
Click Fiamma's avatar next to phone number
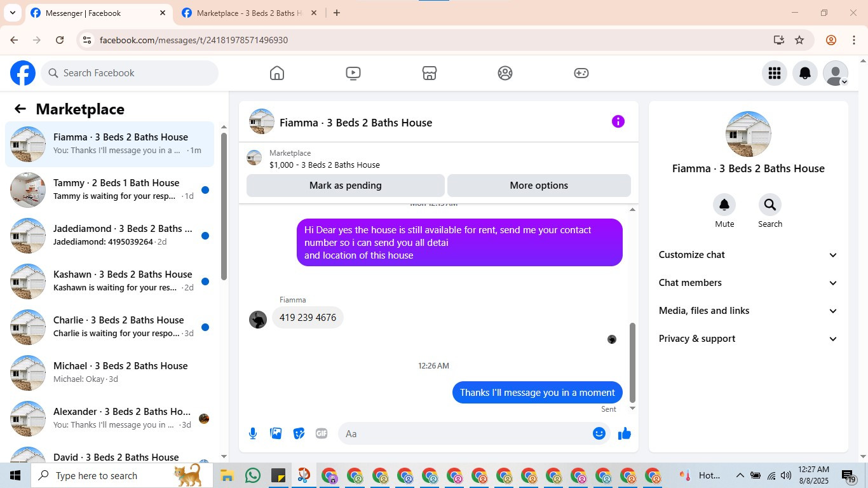[258, 320]
